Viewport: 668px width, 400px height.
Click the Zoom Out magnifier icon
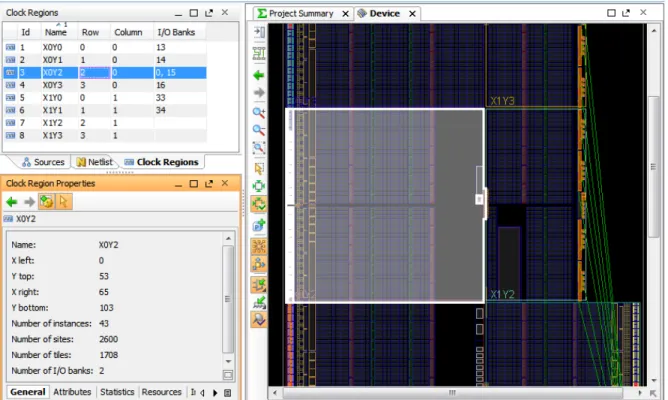(259, 130)
